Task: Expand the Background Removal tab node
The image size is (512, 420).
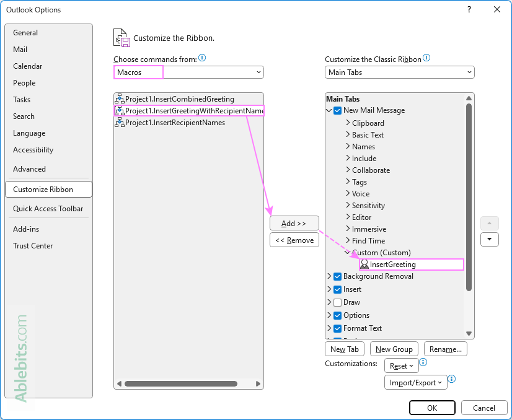Action: 329,276
